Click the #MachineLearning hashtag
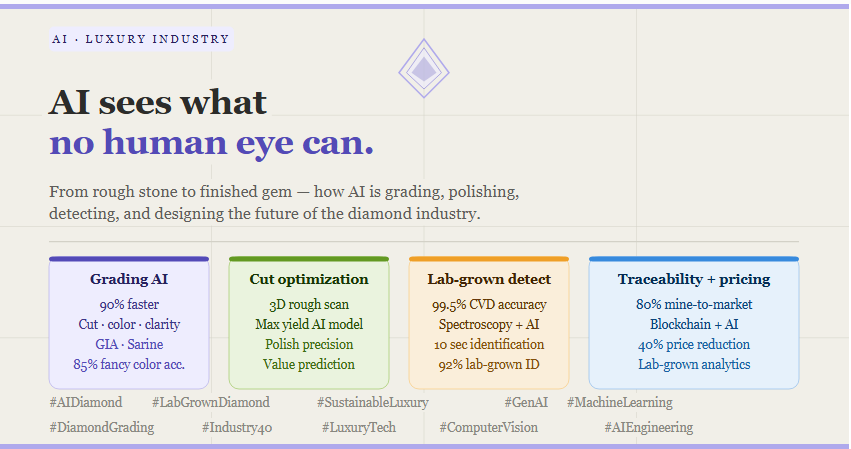851x449 pixels. coord(620,402)
